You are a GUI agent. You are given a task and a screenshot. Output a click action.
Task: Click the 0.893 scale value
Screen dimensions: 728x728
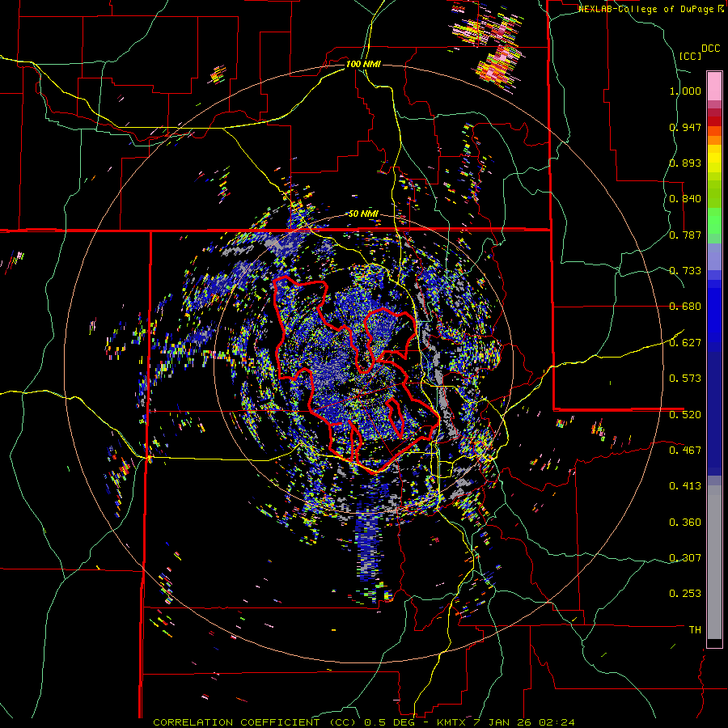pos(685,163)
